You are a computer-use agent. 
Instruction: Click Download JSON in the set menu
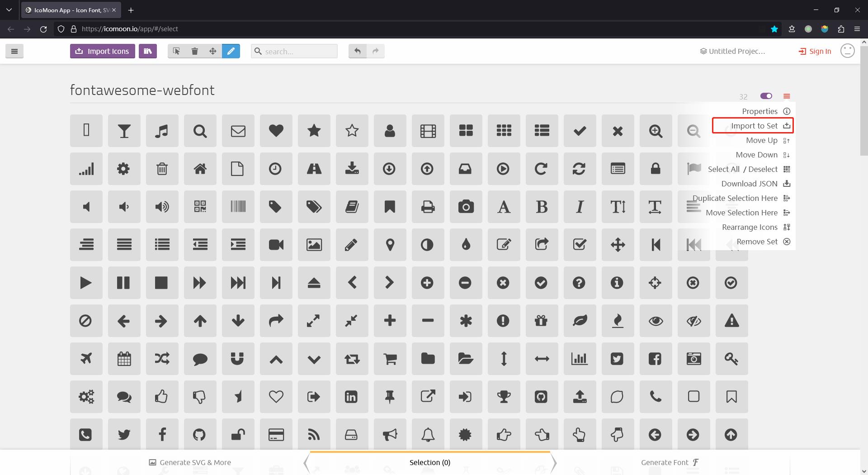click(749, 184)
